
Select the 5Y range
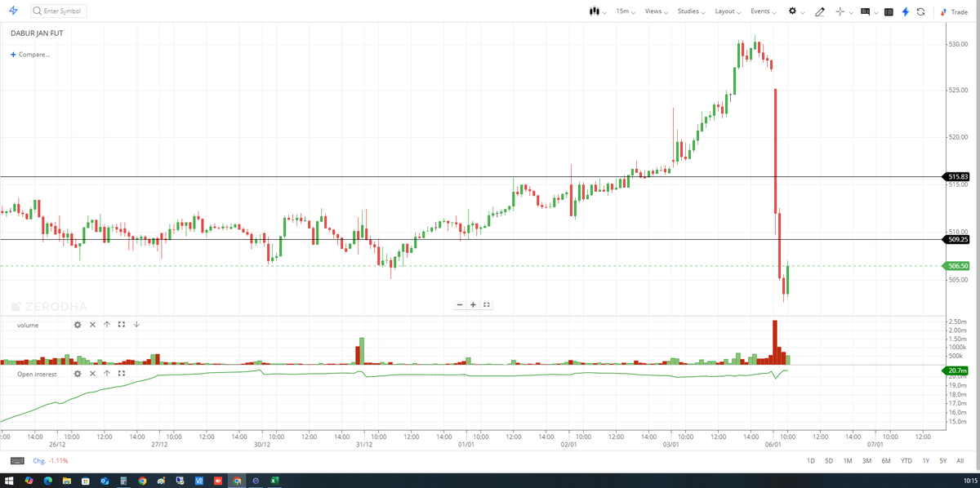[x=943, y=461]
